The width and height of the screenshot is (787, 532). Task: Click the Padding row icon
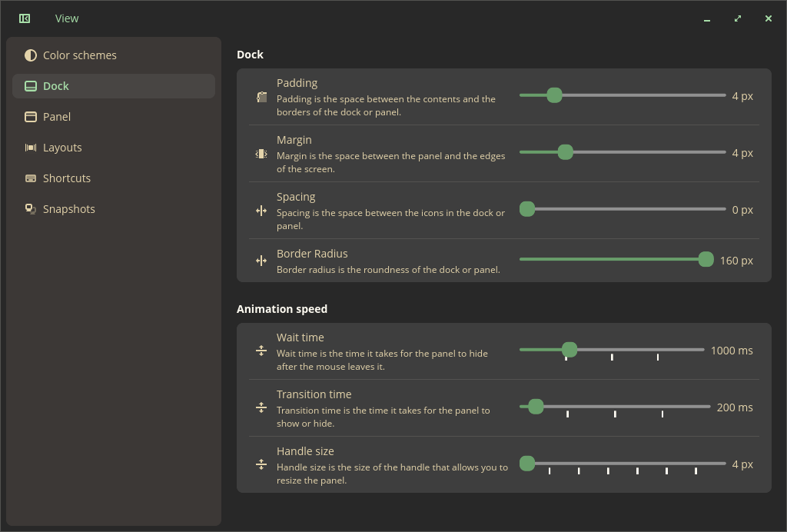pos(261,97)
